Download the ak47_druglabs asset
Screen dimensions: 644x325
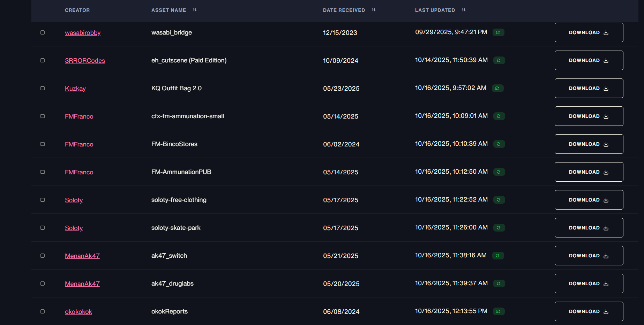pyautogui.click(x=589, y=284)
